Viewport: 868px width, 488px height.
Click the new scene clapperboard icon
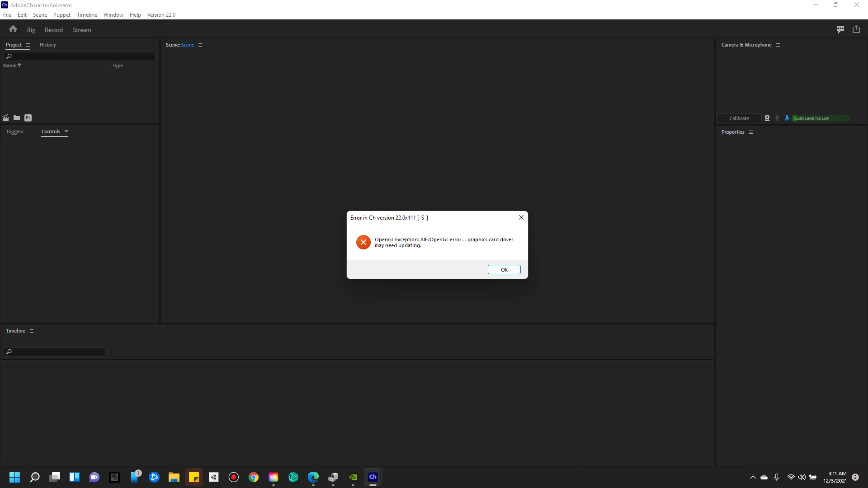click(x=5, y=118)
